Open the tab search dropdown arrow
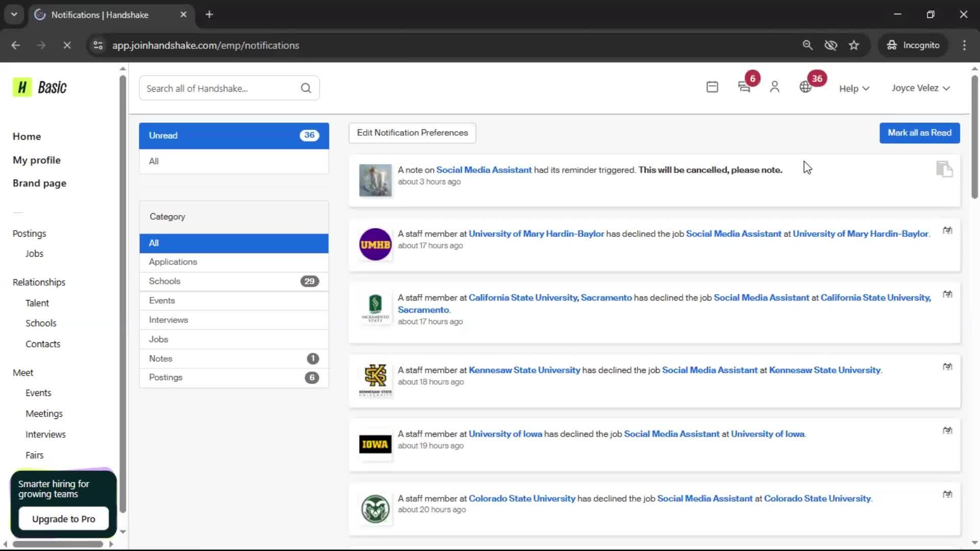The height and width of the screenshot is (551, 980). (14, 15)
